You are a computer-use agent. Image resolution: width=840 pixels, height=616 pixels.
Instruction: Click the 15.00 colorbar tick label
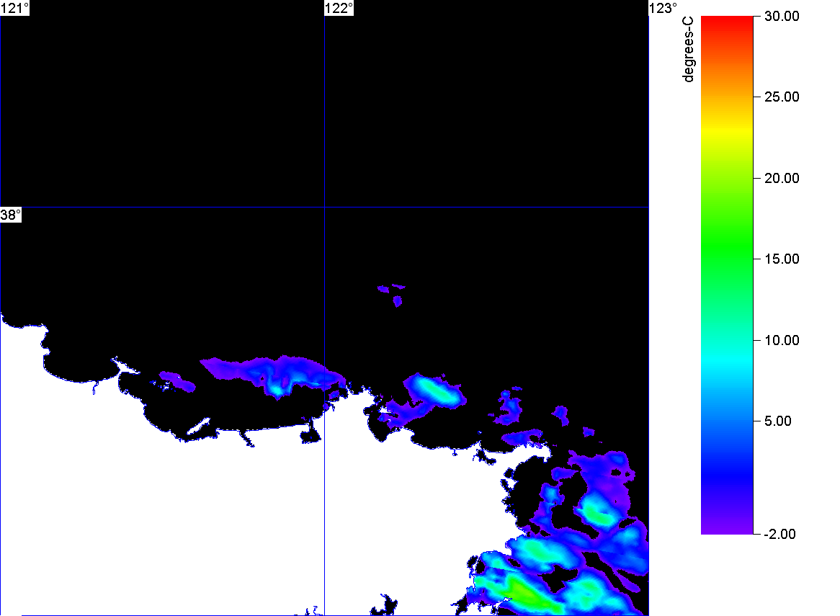point(782,259)
